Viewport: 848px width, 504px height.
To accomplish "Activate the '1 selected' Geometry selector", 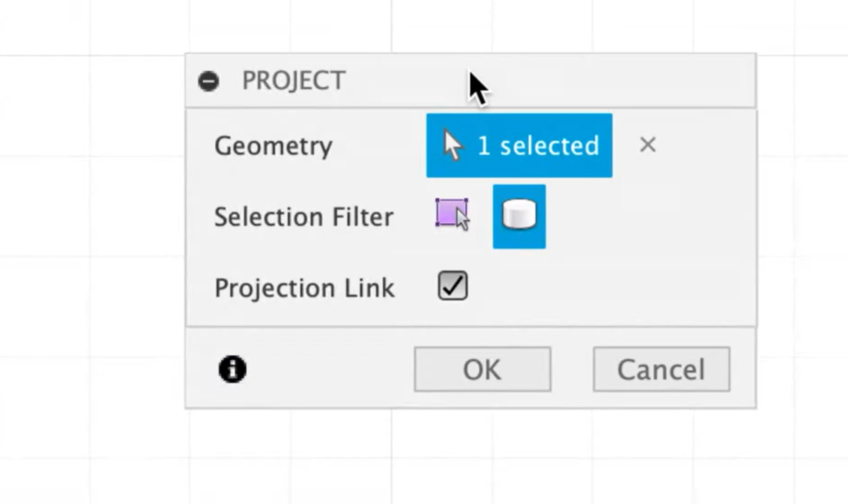I will pyautogui.click(x=519, y=145).
